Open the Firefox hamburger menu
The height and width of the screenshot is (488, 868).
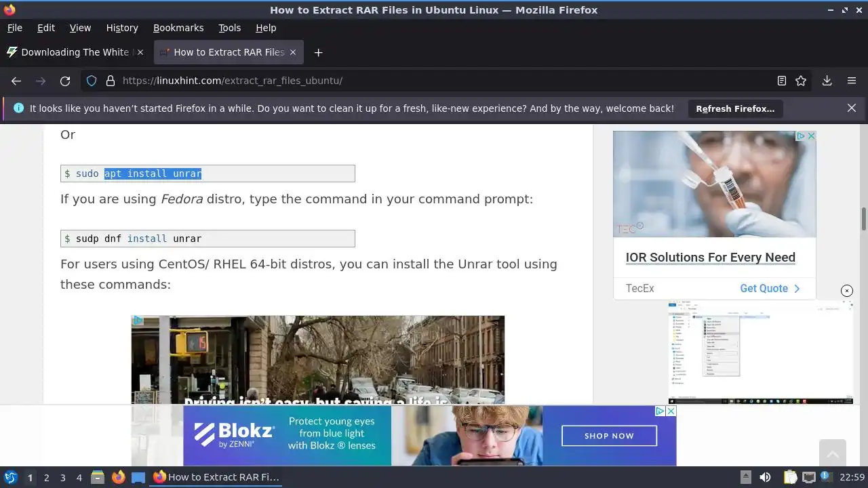[852, 81]
